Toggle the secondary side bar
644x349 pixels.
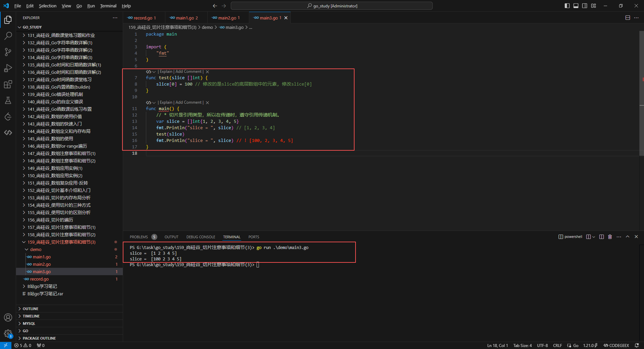tap(585, 6)
